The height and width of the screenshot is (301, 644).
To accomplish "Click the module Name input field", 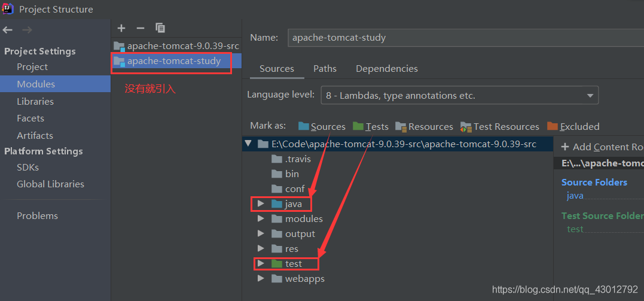I will tap(466, 38).
